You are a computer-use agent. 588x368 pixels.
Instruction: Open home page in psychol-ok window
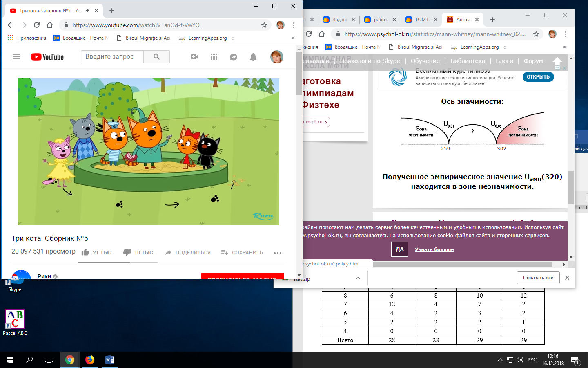(322, 34)
